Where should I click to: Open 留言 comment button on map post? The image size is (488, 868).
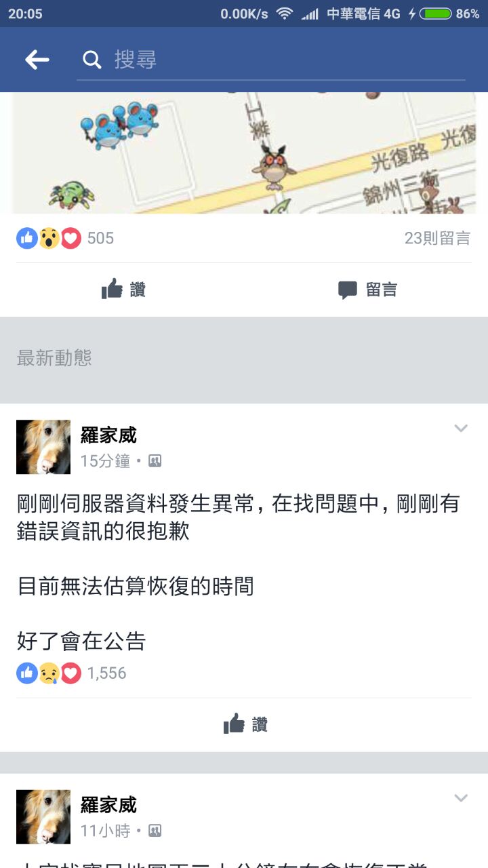pyautogui.click(x=367, y=290)
